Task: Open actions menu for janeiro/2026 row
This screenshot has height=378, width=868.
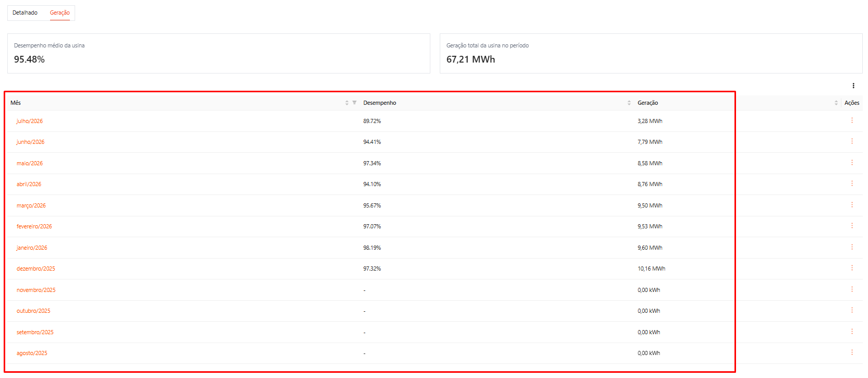Action: (852, 247)
